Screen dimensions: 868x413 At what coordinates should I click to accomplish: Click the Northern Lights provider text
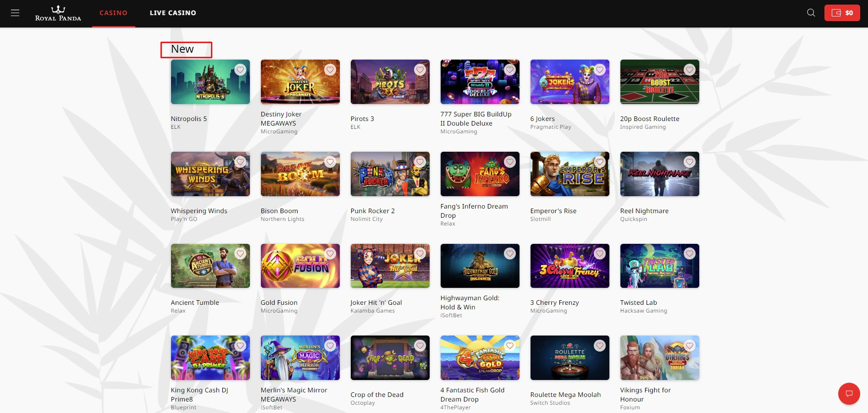282,219
